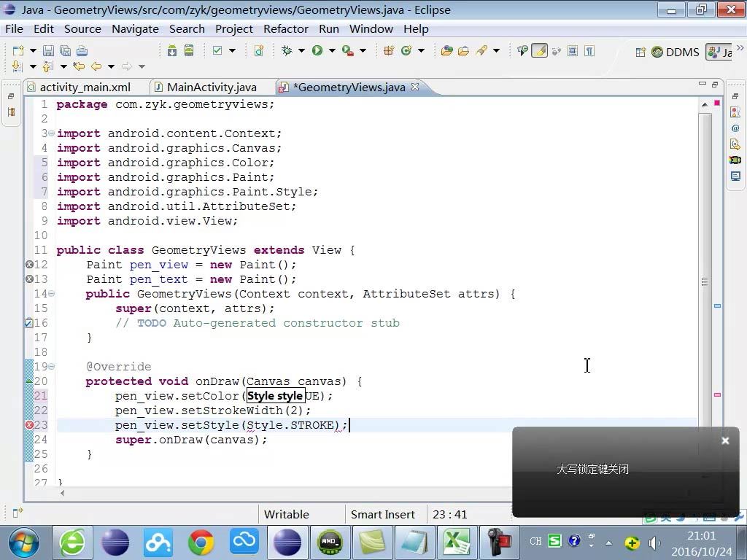The height and width of the screenshot is (560, 747).
Task: Collapse the constructor at line 14
Action: (52, 293)
